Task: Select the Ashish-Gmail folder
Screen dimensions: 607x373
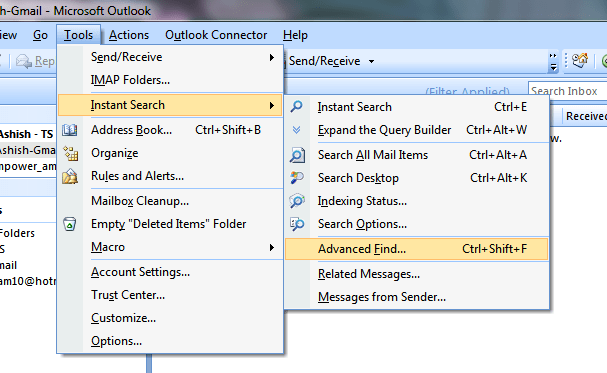Action: pyautogui.click(x=28, y=150)
